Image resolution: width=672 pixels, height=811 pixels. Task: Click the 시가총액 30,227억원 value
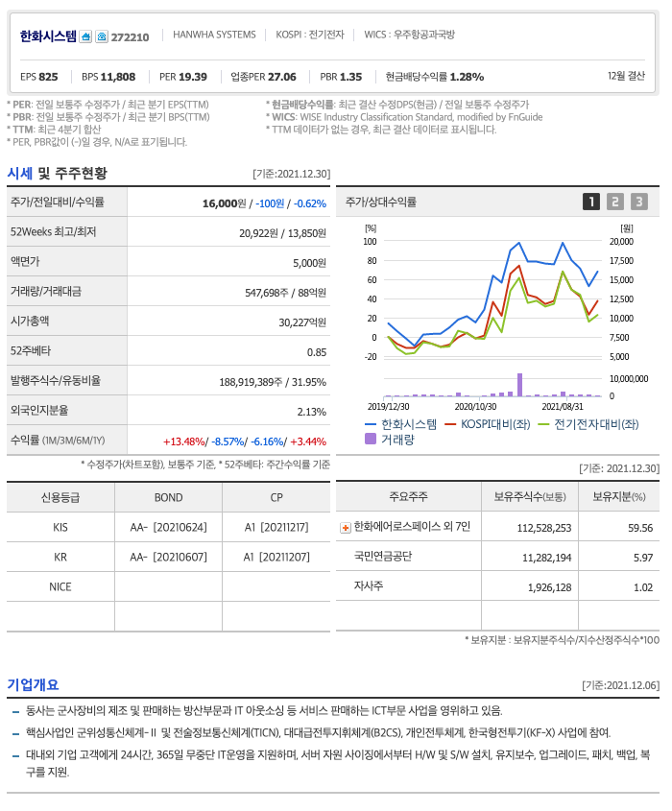click(302, 322)
